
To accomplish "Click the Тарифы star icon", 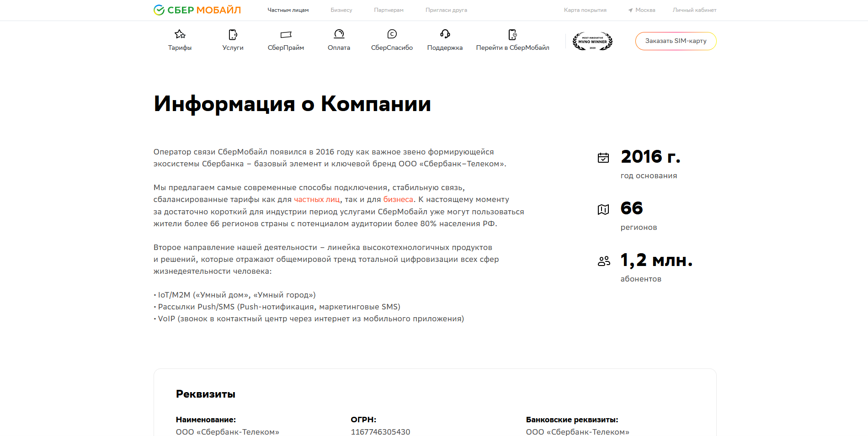I will pyautogui.click(x=180, y=34).
